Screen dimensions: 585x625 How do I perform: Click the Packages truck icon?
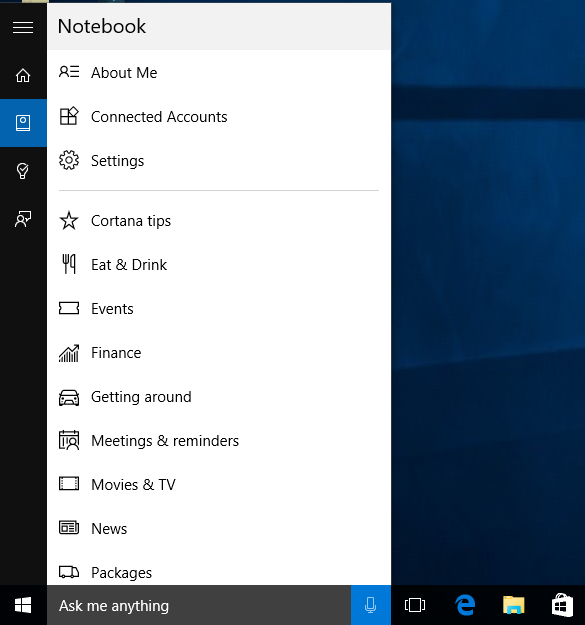69,572
